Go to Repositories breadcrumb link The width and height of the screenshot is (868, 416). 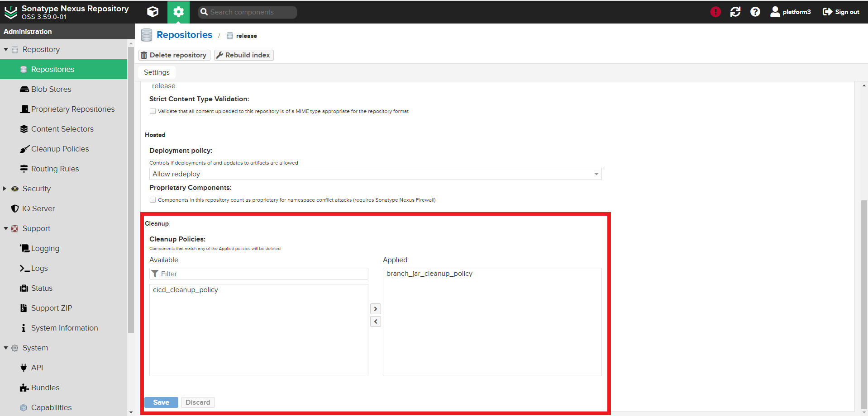(x=184, y=35)
